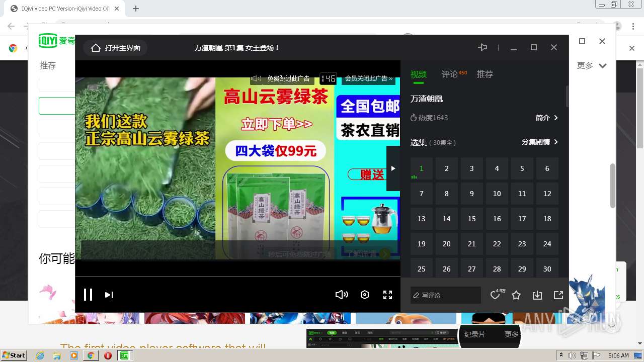Click 免费跳过此广告 skip ad link
This screenshot has height=362, width=644.
coord(288,78)
